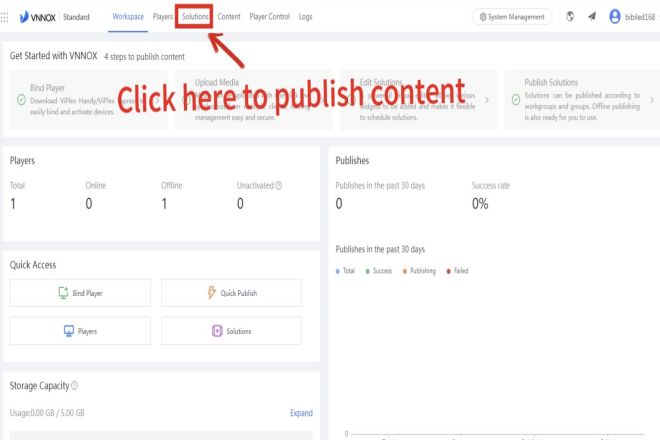Viewport: 660px width, 440px height.
Task: Open Solutions from Quick Access
Action: pos(232,331)
